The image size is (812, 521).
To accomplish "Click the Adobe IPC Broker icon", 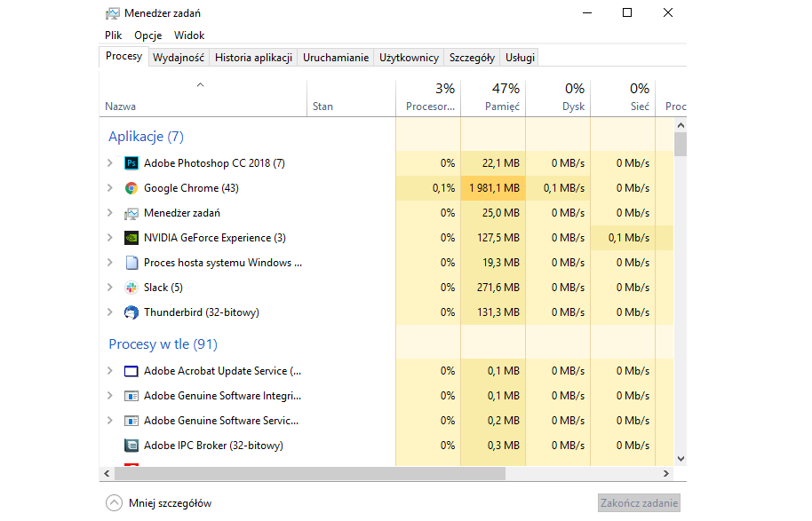I will tap(131, 446).
